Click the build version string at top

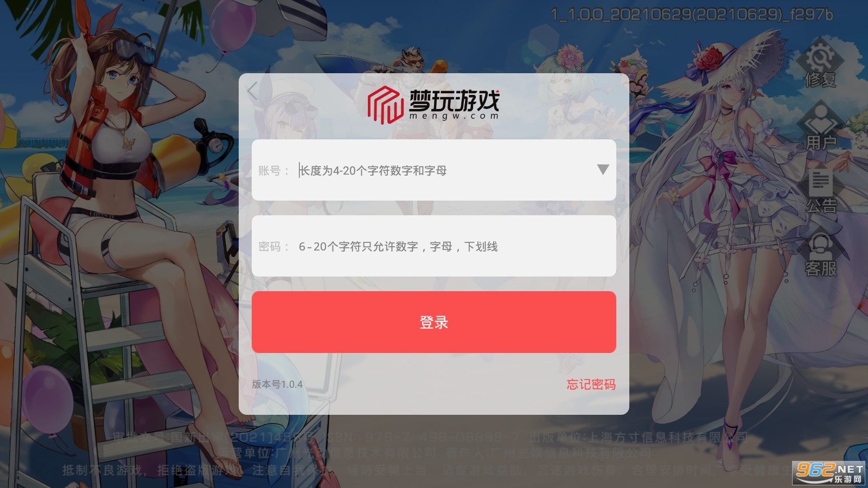coord(691,15)
